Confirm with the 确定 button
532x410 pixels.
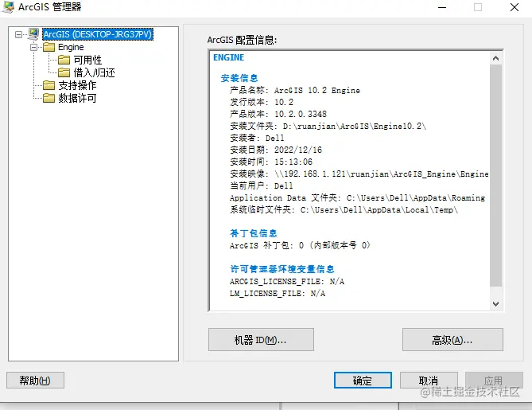(363, 380)
